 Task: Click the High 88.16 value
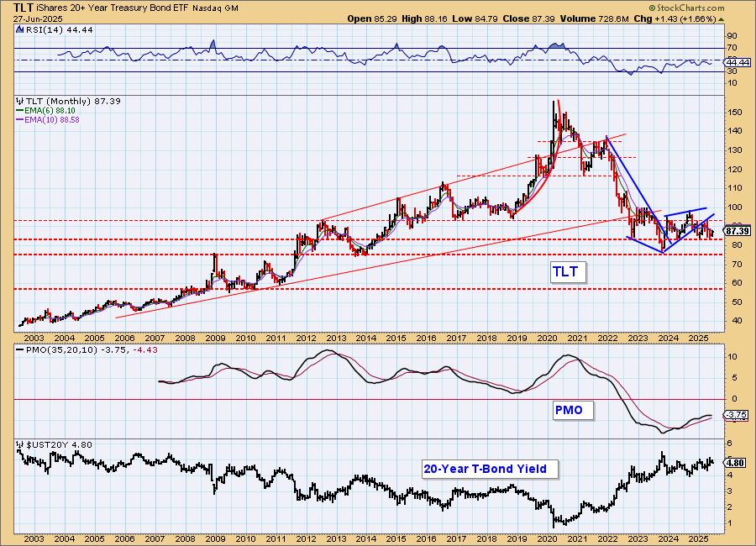(x=424, y=18)
